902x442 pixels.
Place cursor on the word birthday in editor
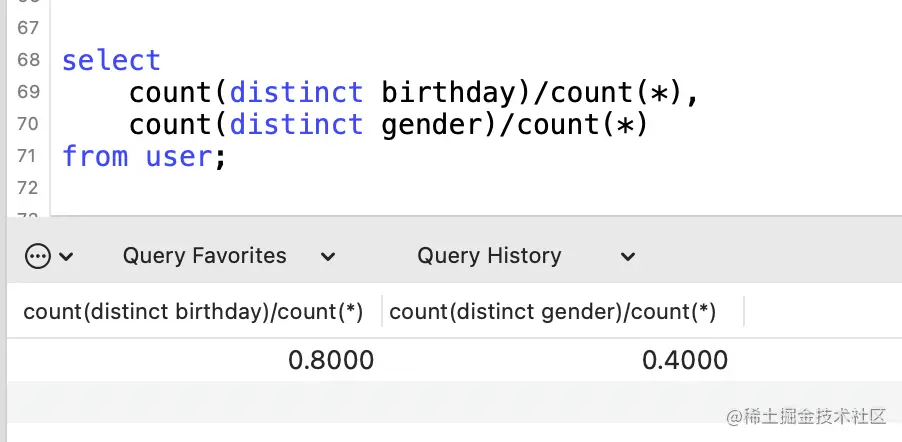point(448,93)
